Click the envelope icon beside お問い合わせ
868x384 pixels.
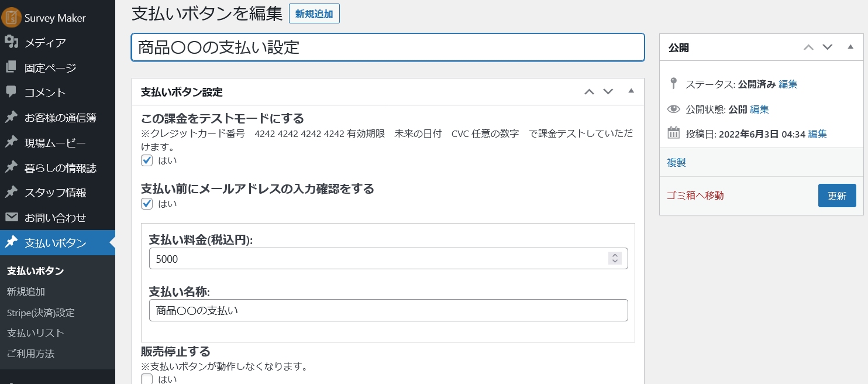[11, 217]
